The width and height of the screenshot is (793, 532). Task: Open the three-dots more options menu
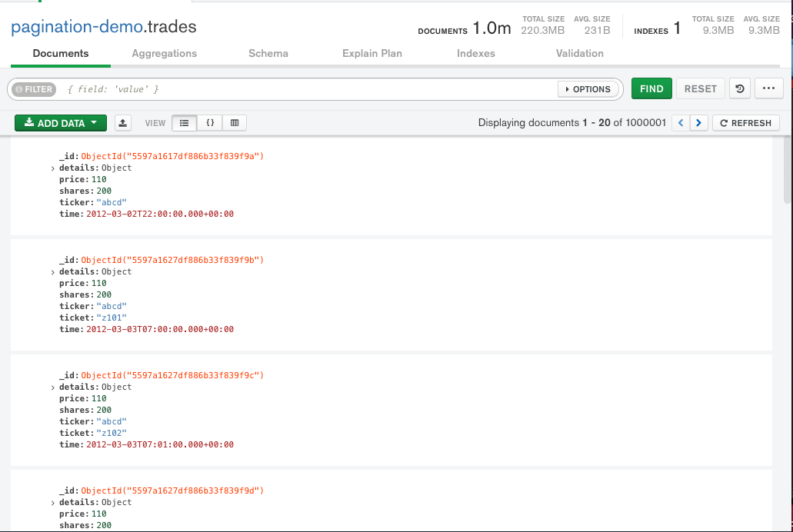(x=768, y=89)
